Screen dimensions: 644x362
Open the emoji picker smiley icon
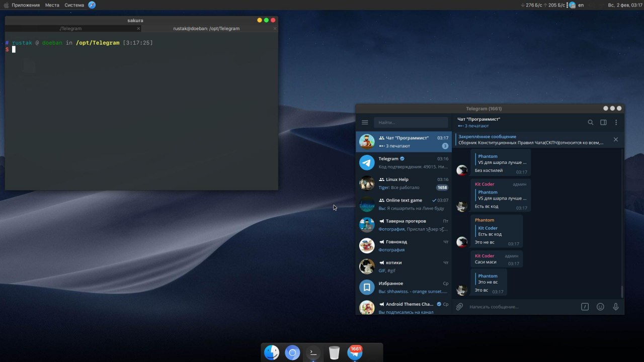(x=600, y=307)
